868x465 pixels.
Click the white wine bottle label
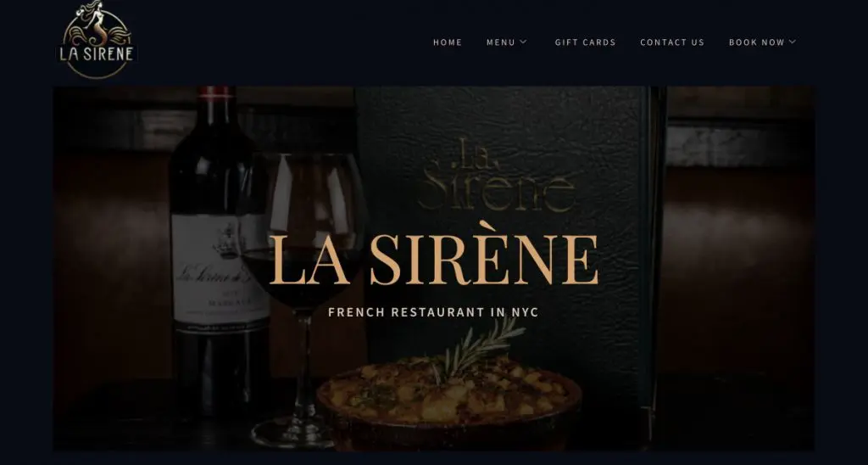click(220, 272)
